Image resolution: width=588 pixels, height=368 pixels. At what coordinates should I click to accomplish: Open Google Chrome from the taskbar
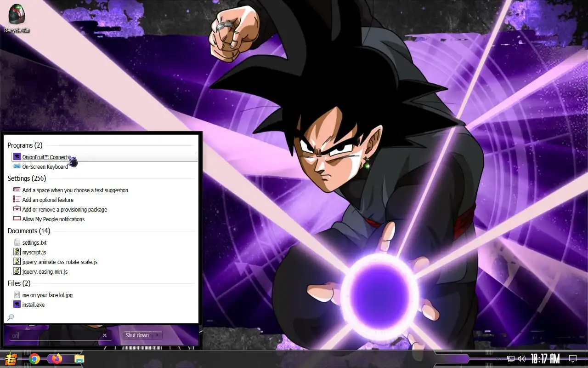click(34, 359)
